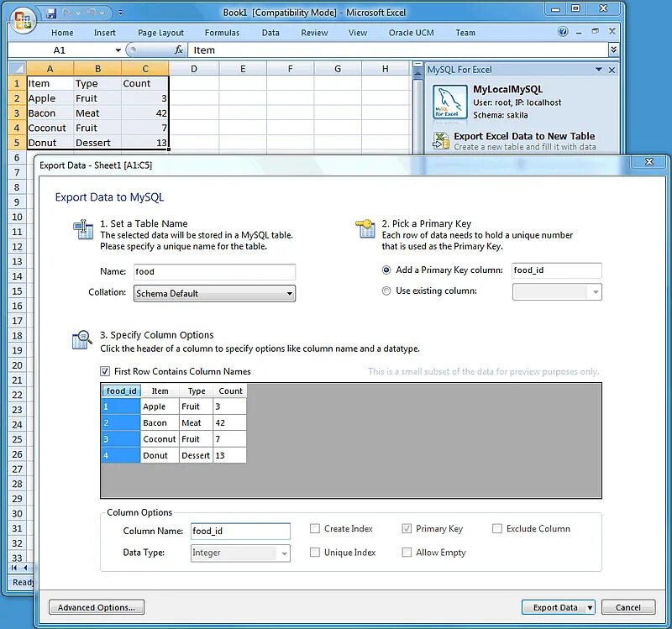Image resolution: width=672 pixels, height=629 pixels.
Task: Select Use existing column radio option
Action: click(386, 291)
